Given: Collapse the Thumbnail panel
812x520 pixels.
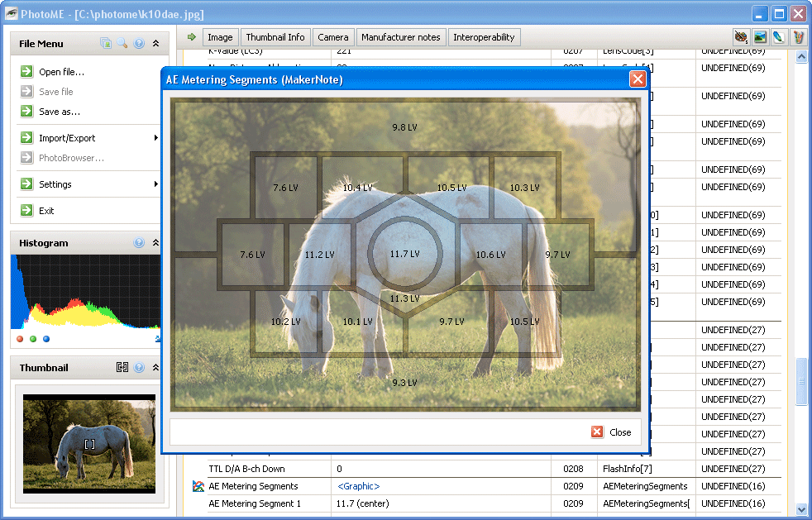Looking at the screenshot, I should tap(156, 367).
